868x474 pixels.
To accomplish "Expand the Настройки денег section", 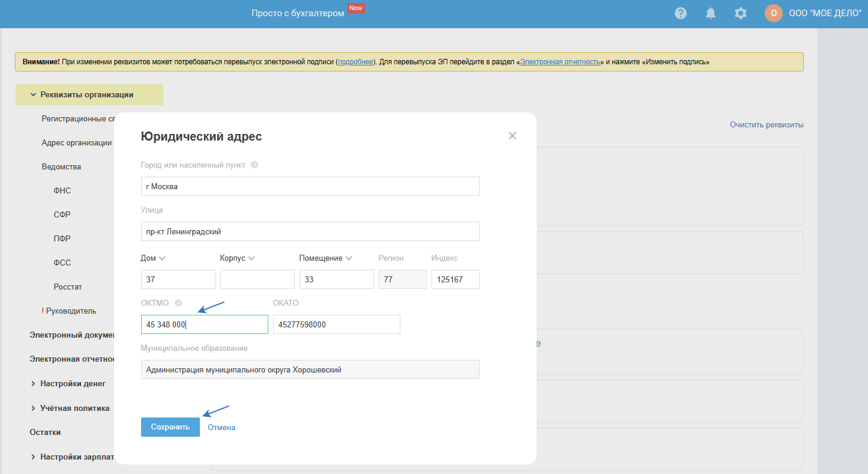I will [34, 383].
